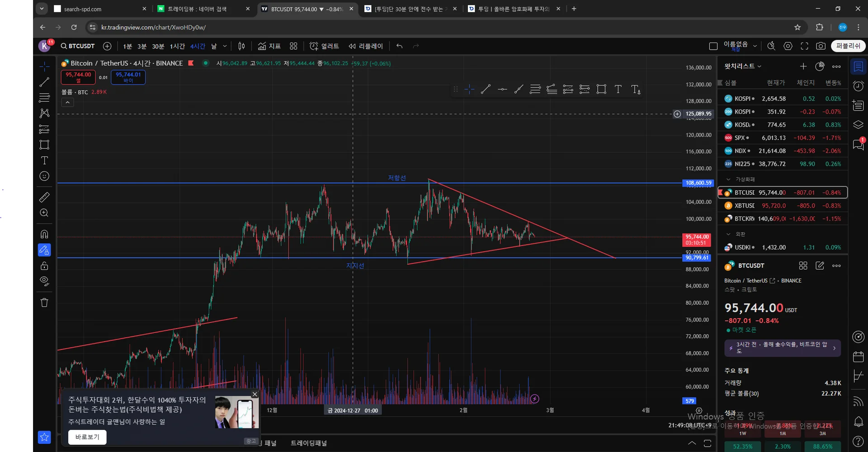Toggle the watchlist panel icon in right sidebar
Screen dimensions: 868x452
[858, 67]
